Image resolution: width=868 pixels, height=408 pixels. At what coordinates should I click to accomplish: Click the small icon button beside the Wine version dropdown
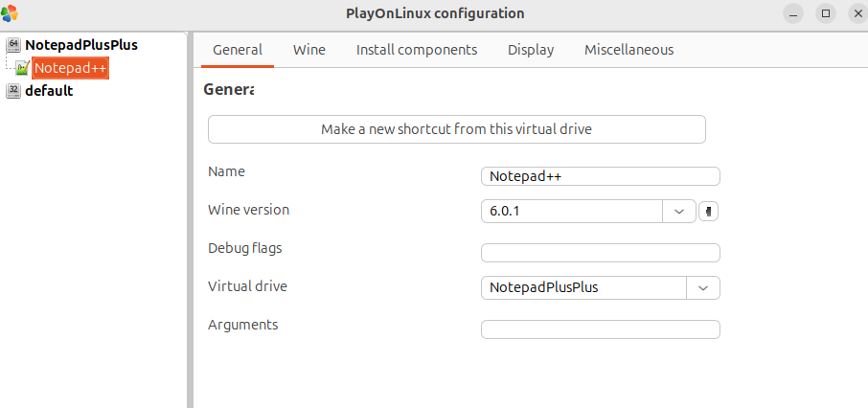click(709, 211)
